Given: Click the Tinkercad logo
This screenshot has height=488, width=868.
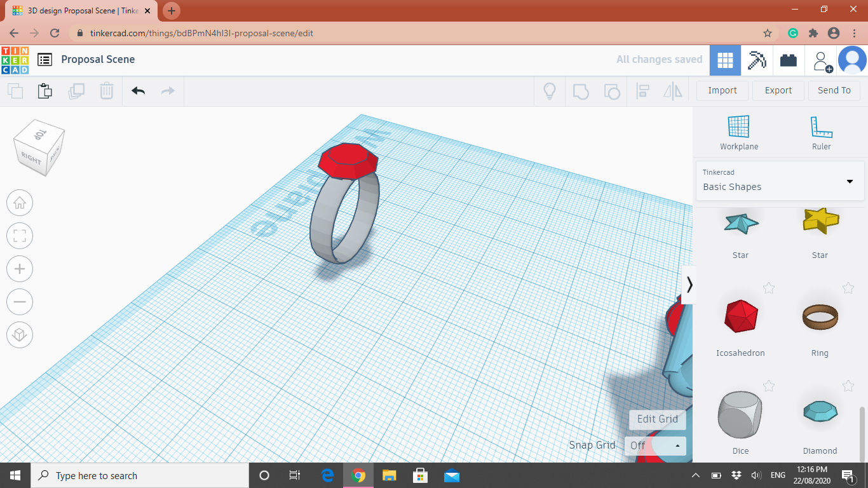Looking at the screenshot, I should pyautogui.click(x=15, y=60).
